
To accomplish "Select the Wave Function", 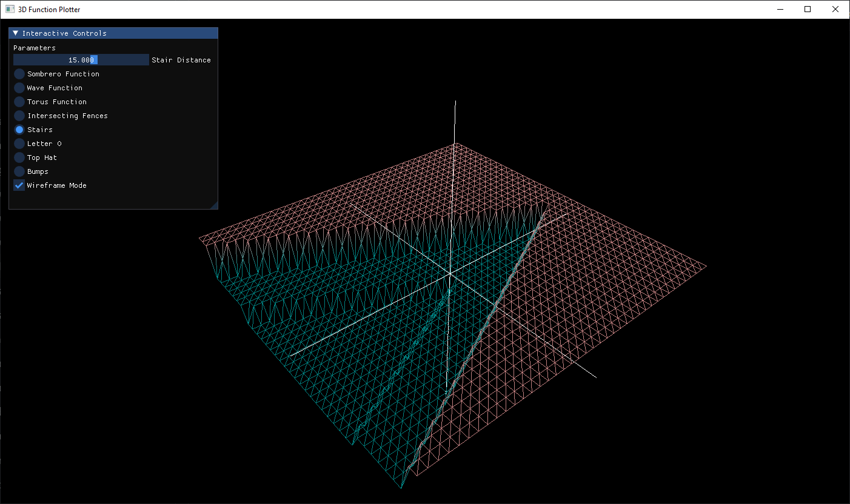I will click(18, 87).
